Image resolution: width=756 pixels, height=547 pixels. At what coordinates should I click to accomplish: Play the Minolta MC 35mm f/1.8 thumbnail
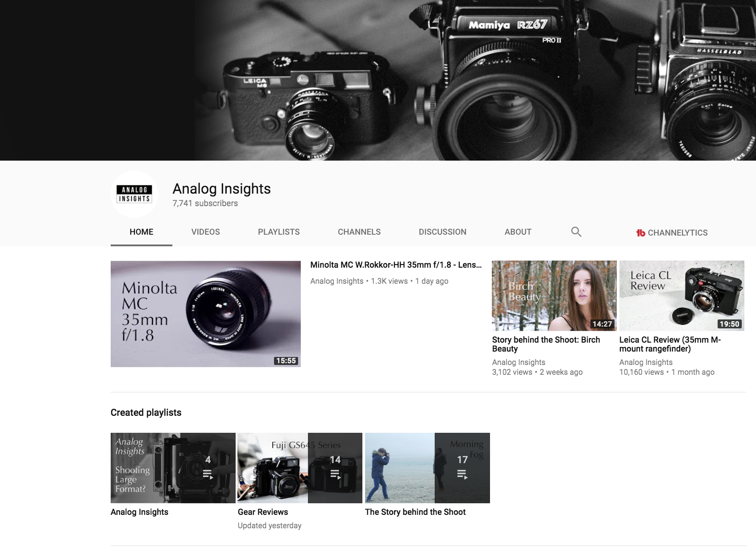[x=206, y=314]
